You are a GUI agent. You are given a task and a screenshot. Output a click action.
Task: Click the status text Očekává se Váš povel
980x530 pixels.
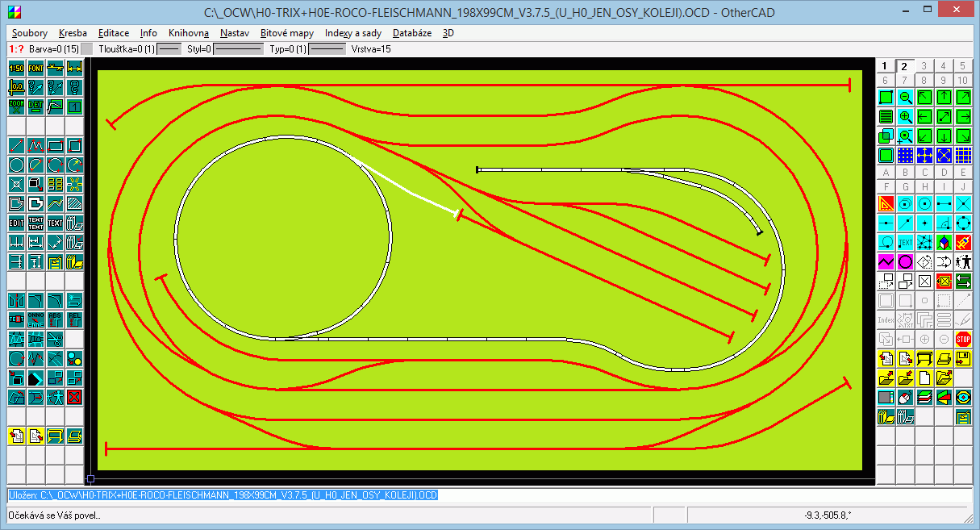(54, 515)
